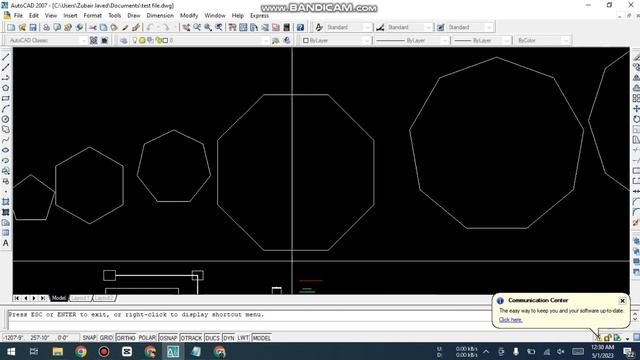Open the Layer Properties Manager icon
Screen dimensions: 640x360
pyautogui.click(x=124, y=40)
